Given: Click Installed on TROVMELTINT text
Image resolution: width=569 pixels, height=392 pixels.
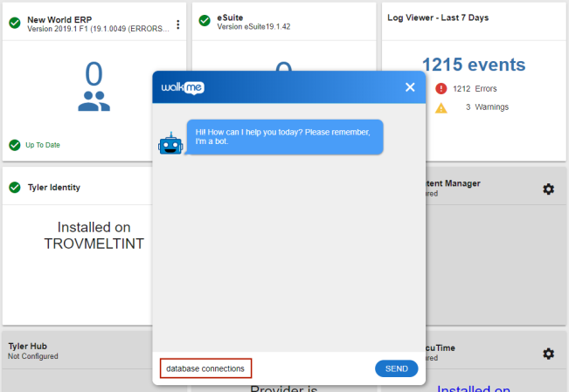Looking at the screenshot, I should tap(94, 236).
